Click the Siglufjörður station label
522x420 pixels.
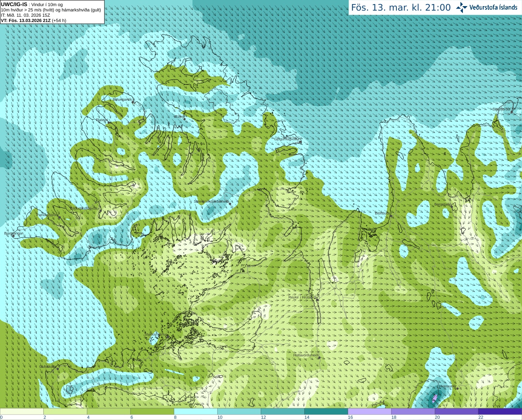pyautogui.click(x=501, y=109)
